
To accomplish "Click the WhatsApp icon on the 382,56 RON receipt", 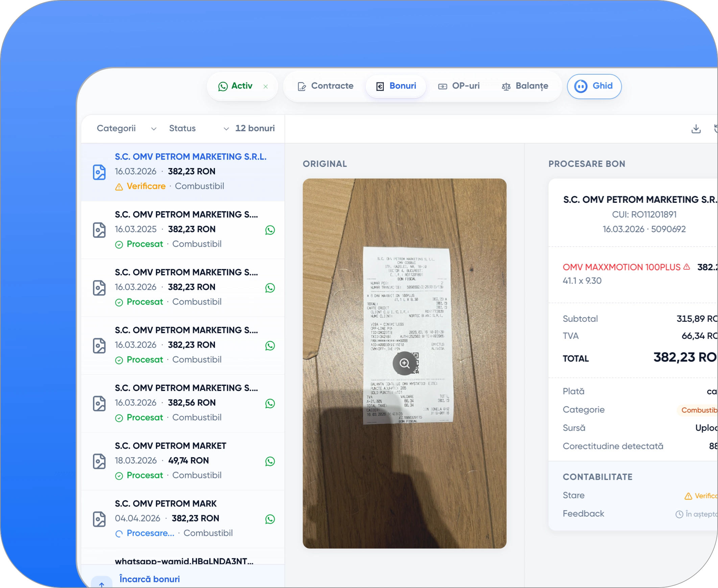I will 270,403.
